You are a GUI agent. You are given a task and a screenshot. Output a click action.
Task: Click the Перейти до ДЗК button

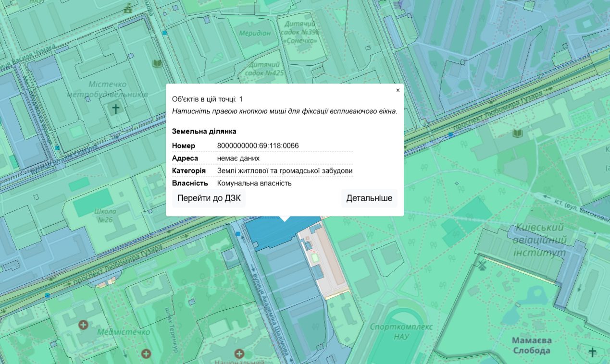click(x=209, y=198)
